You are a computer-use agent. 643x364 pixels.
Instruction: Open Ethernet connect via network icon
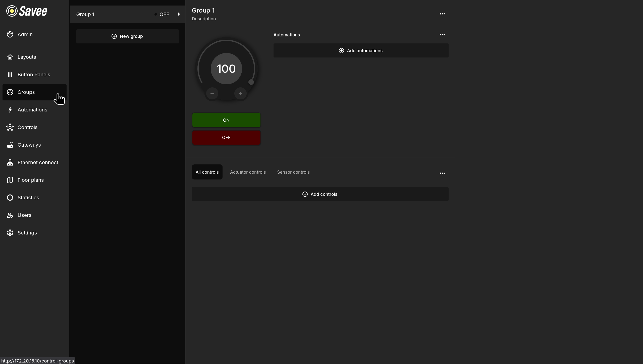[10, 162]
